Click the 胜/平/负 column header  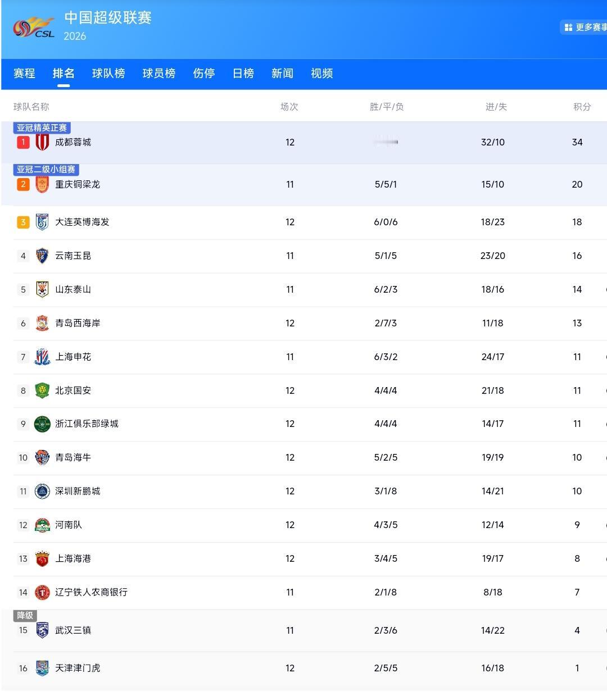pos(387,107)
